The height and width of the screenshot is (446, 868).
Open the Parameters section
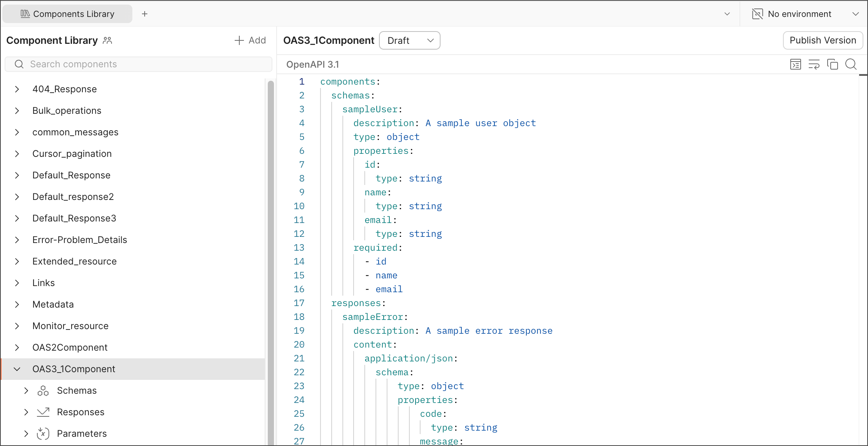82,434
